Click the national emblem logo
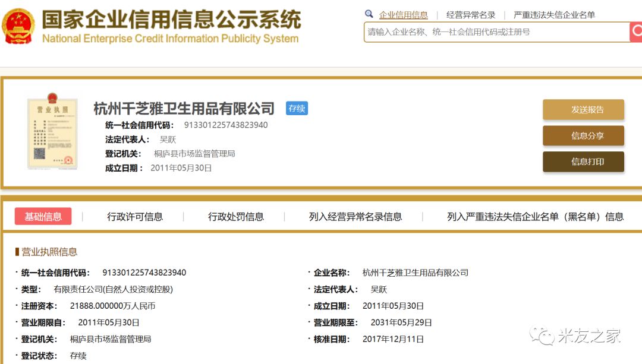Screen dimensions: 642x364 [x=18, y=26]
